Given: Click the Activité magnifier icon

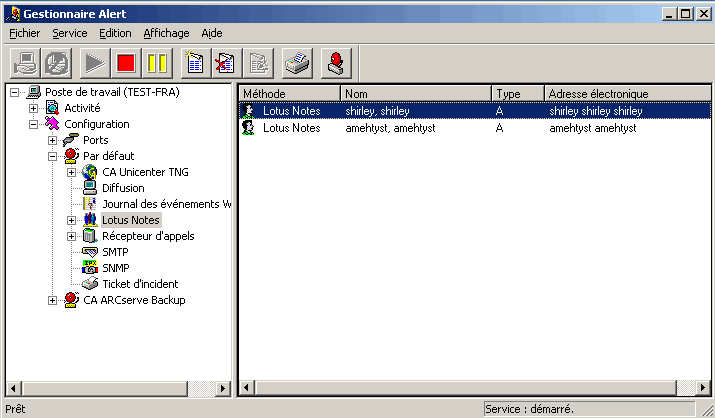Looking at the screenshot, I should (52, 108).
